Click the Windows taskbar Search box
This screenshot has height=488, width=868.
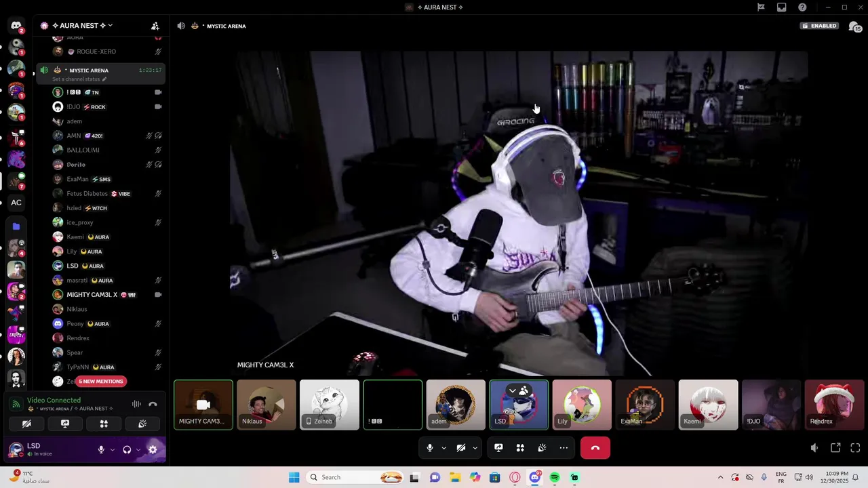click(355, 477)
